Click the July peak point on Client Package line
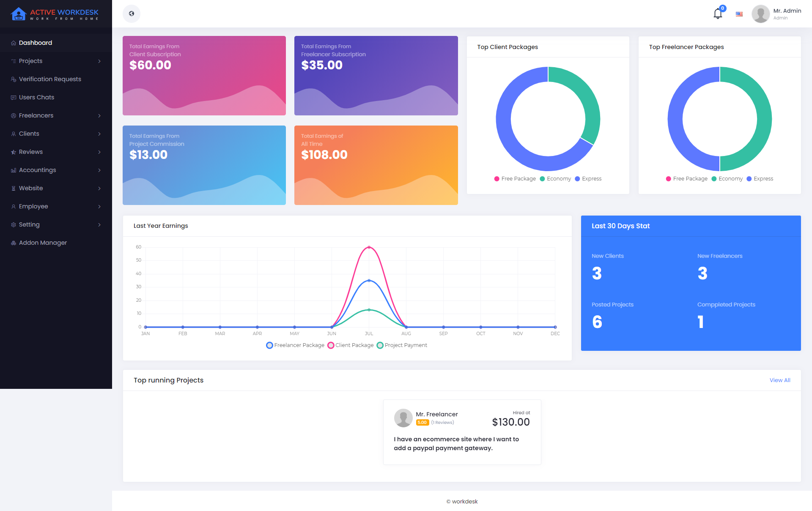This screenshot has width=812, height=511. [369, 247]
